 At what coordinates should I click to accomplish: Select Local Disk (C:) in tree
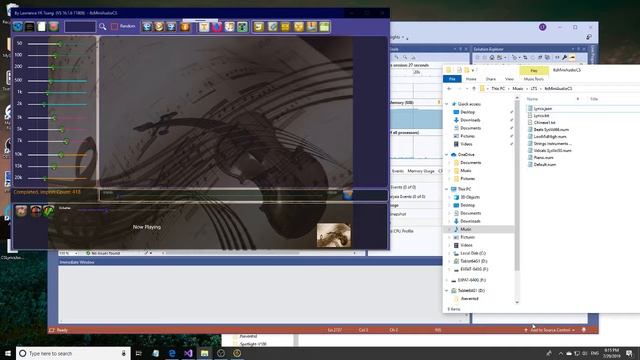pos(473,253)
